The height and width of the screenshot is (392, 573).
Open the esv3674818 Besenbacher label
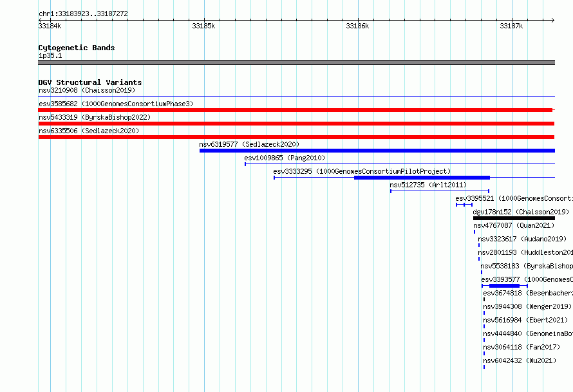coord(528,293)
